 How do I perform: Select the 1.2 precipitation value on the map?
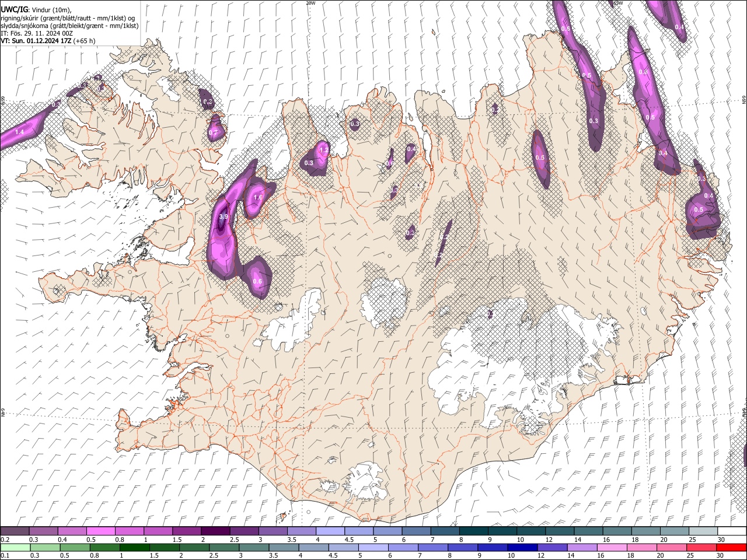click(x=324, y=150)
